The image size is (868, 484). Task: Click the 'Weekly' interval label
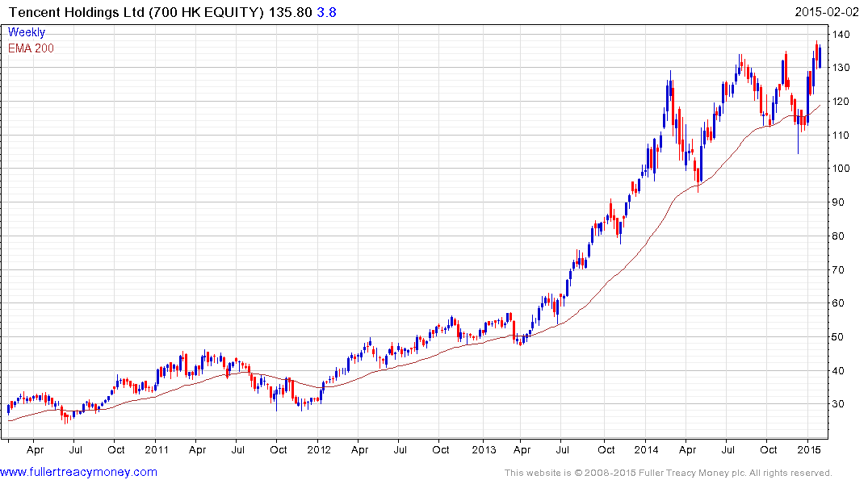[x=27, y=32]
